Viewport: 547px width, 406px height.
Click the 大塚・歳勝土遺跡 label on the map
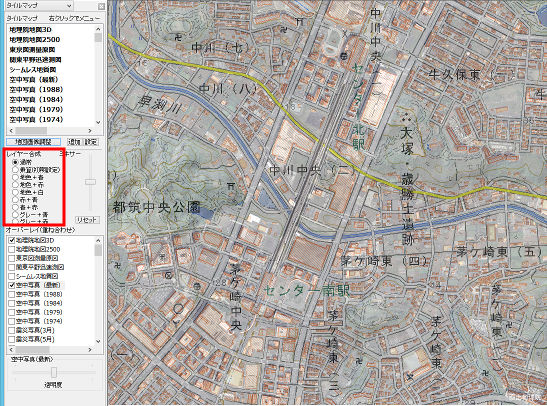point(407,187)
